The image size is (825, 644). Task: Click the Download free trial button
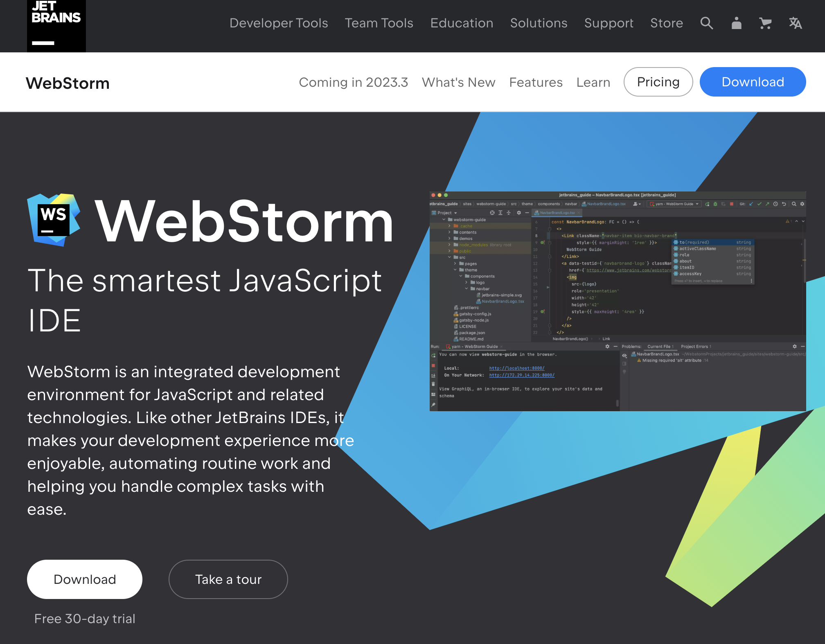85,579
